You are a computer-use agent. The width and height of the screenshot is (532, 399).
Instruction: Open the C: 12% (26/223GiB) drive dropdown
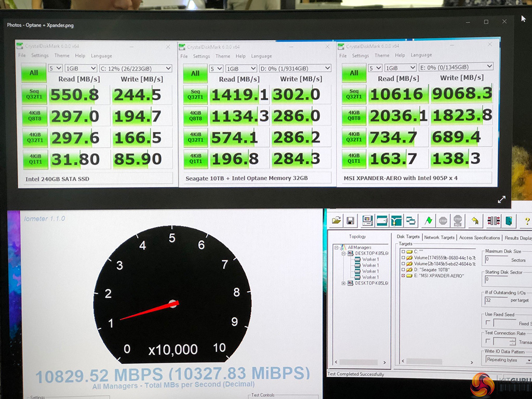pos(136,68)
